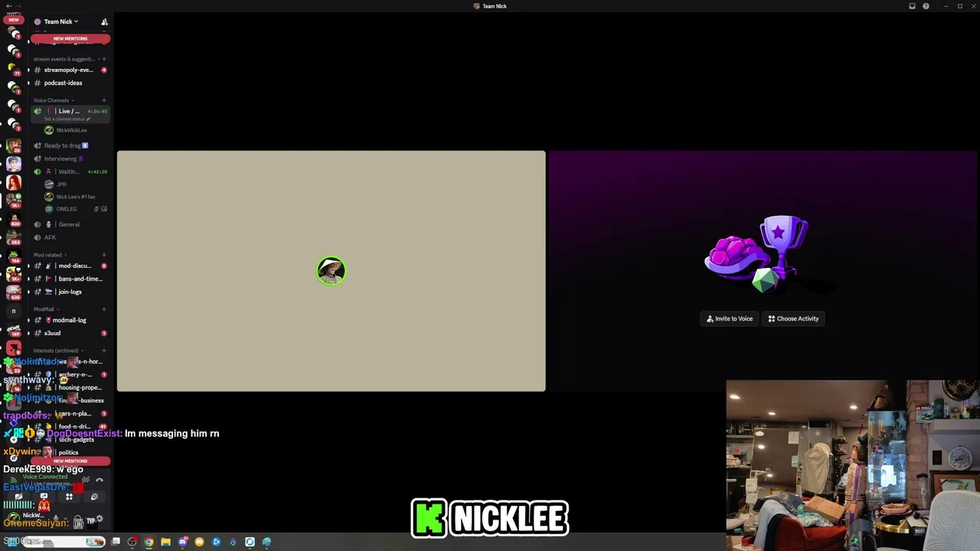
Task: Select user Nick Lee's #1fan
Action: [x=70, y=197]
